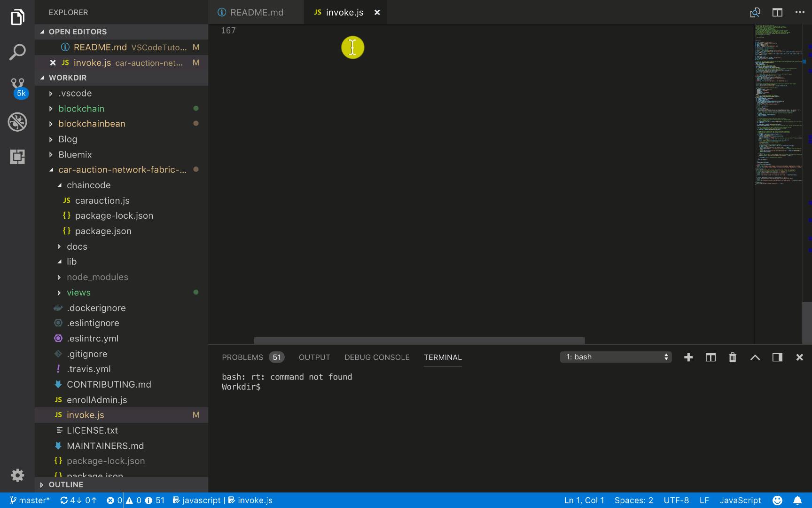
Task: Open the Search view in activity bar
Action: 17,52
